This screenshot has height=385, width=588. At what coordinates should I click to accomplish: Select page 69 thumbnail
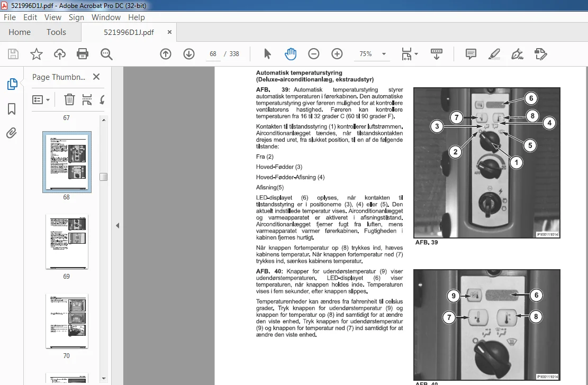click(67, 242)
